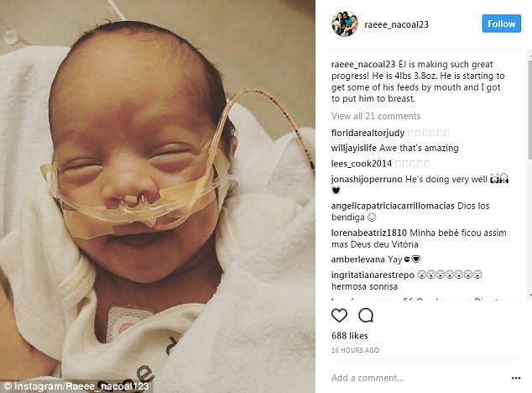Like the post with the heart icon
Viewport: 532px width, 393px height.
coord(339,316)
